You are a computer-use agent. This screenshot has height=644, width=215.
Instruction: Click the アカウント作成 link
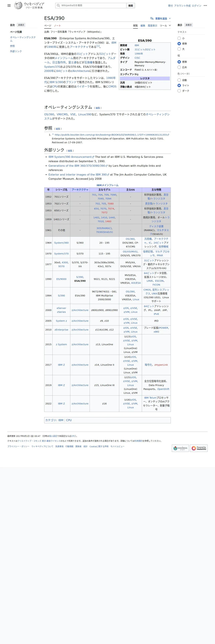(x=182, y=6)
